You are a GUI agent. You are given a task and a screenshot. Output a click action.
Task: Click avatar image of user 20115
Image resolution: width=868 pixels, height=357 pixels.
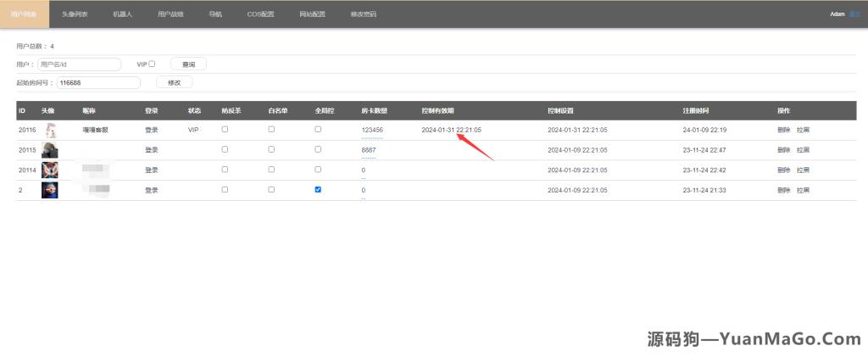tap(50, 149)
